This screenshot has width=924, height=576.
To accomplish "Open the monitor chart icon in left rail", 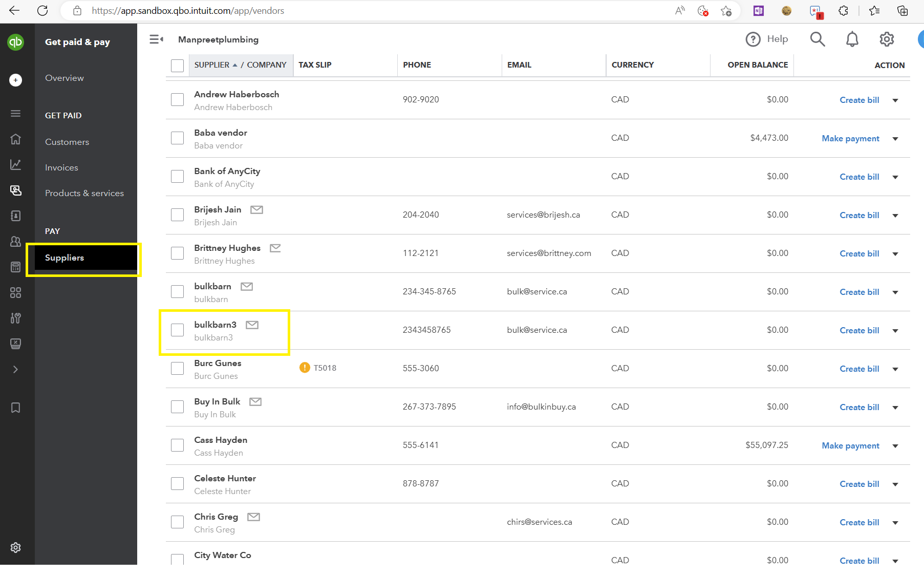I will click(x=15, y=344).
